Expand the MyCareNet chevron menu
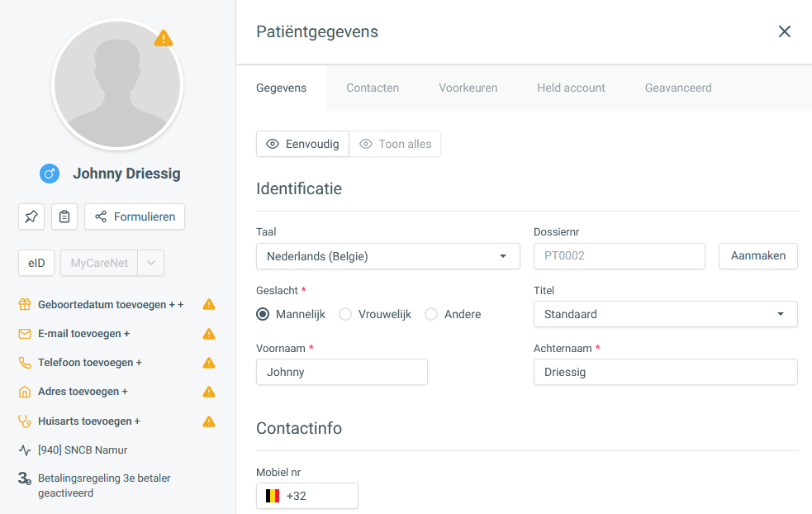Viewport: 812px width, 514px height. (151, 263)
